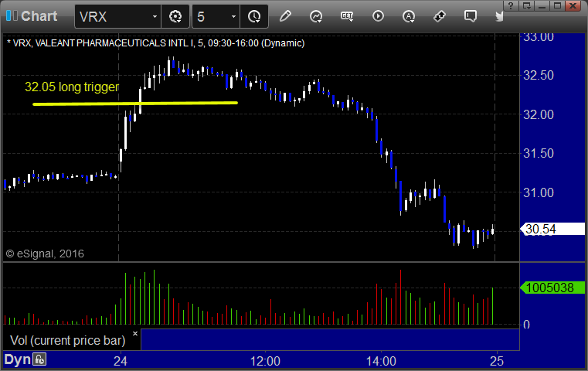Open the chart comment bubble icon
The height and width of the screenshot is (371, 588).
471,16
